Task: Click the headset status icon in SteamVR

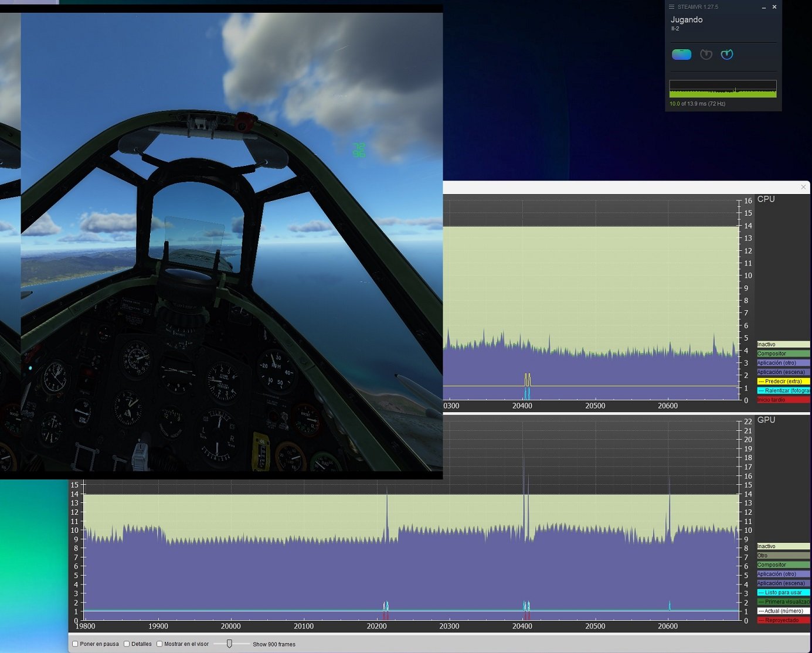Action: (x=681, y=55)
